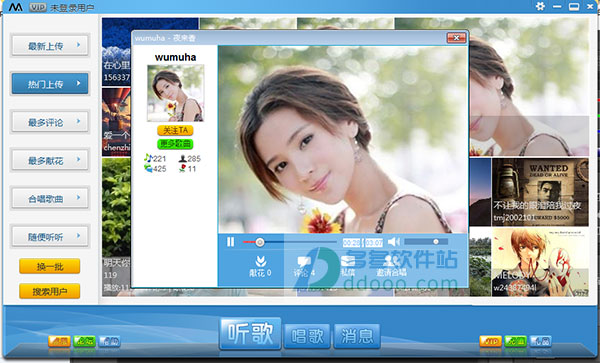
Task: Open the WANTED poster song thumbnail
Action: pos(540,192)
